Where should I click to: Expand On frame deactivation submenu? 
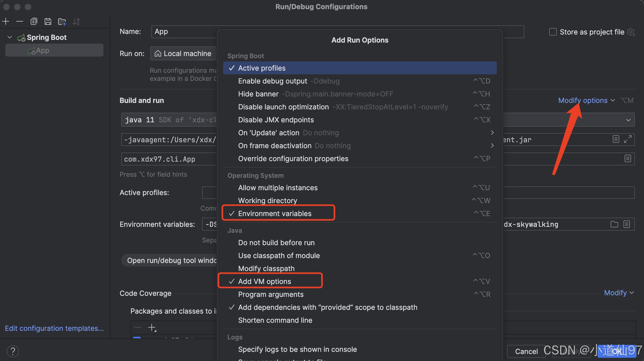coord(360,145)
